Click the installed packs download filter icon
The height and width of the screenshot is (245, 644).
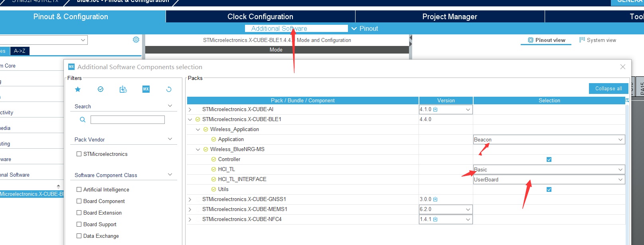tap(123, 89)
